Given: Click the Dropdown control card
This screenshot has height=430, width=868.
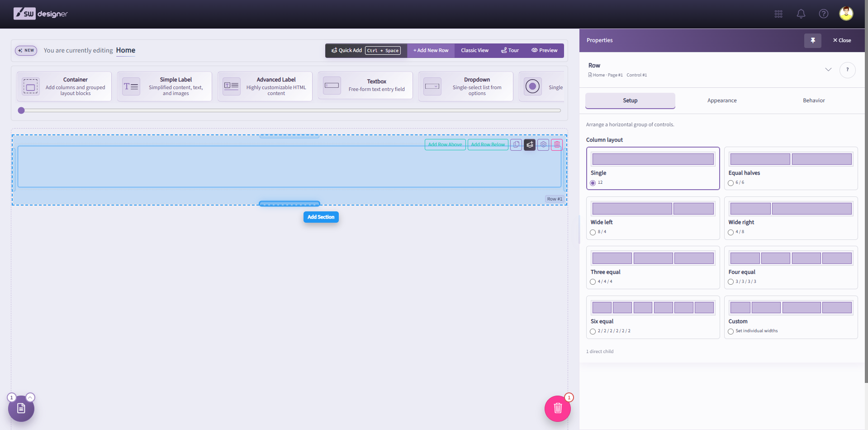Looking at the screenshot, I should [x=466, y=86].
